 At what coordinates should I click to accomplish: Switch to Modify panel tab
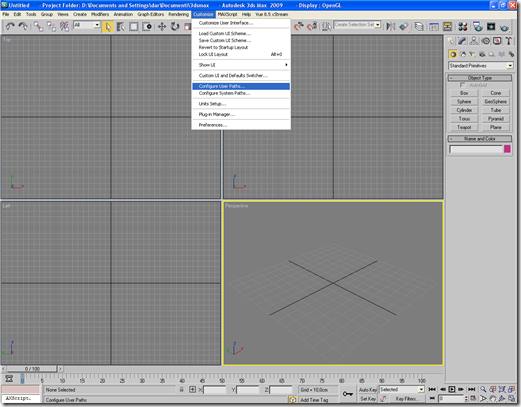coord(462,41)
